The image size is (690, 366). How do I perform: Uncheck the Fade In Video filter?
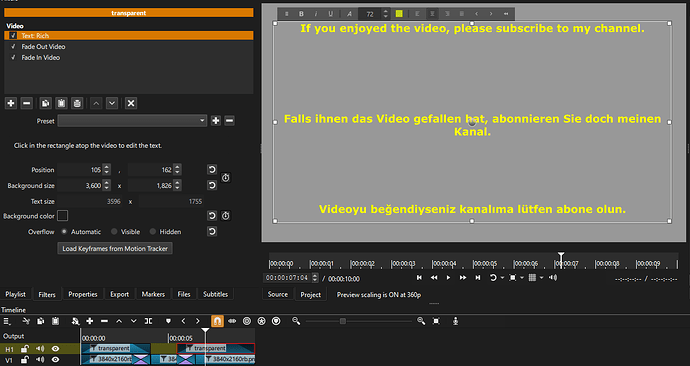coord(13,58)
